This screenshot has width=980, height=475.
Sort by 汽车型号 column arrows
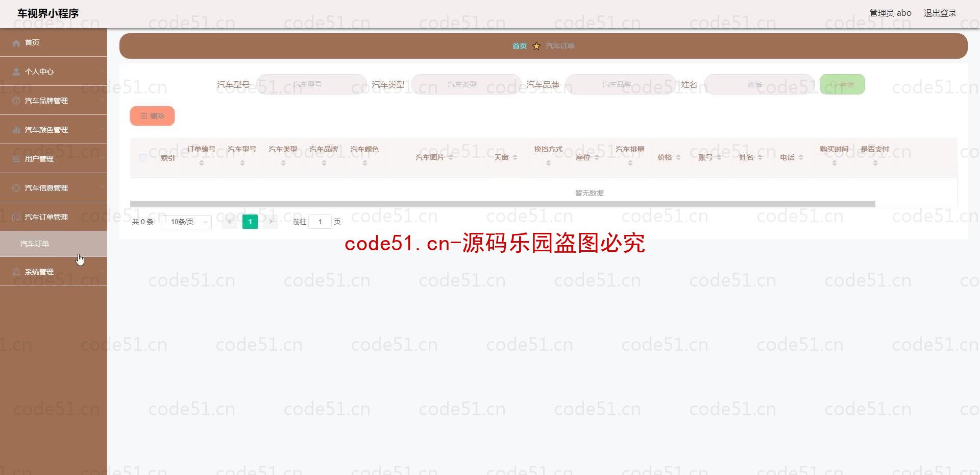click(x=242, y=163)
